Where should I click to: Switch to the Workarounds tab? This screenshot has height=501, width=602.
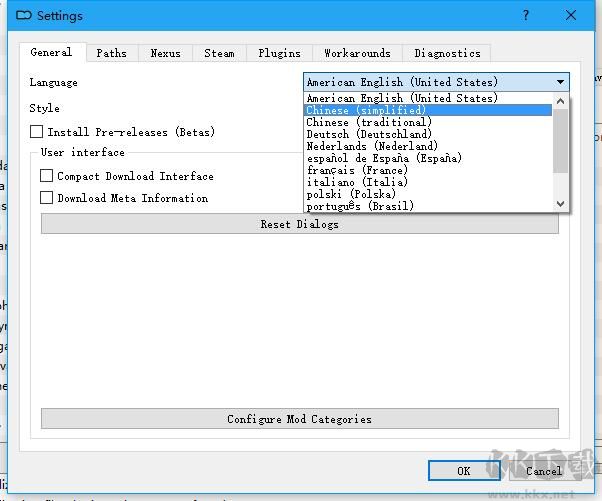pyautogui.click(x=357, y=53)
